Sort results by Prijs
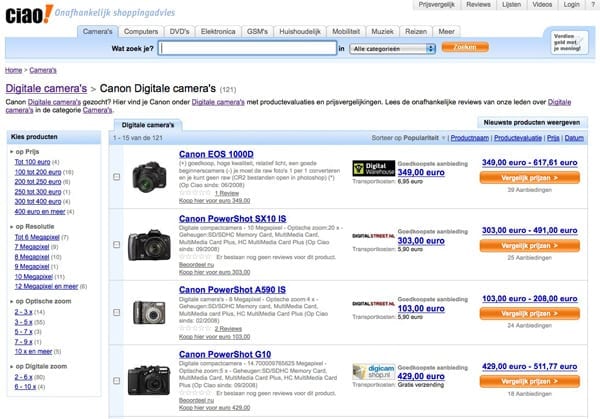The image size is (600, 419). [x=553, y=138]
